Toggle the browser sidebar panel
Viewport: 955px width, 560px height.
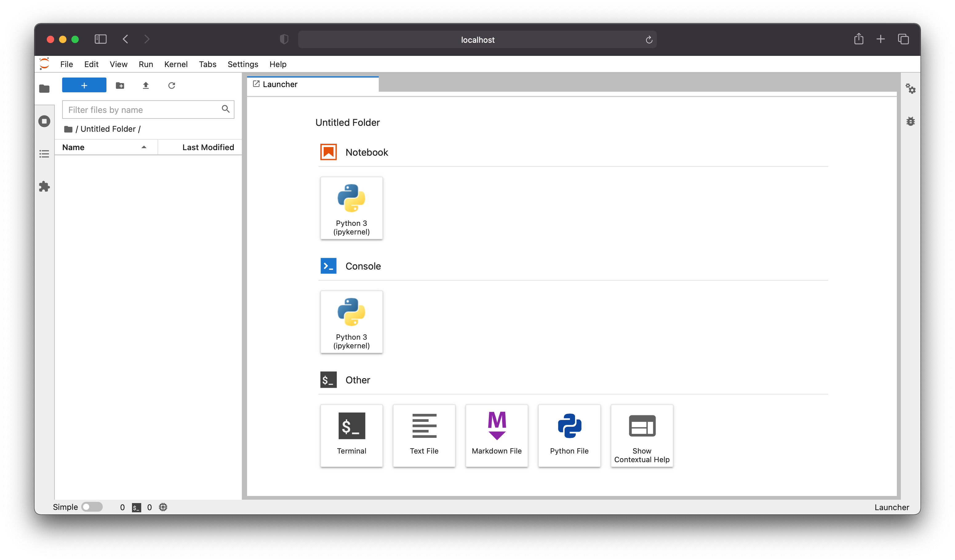tap(100, 39)
